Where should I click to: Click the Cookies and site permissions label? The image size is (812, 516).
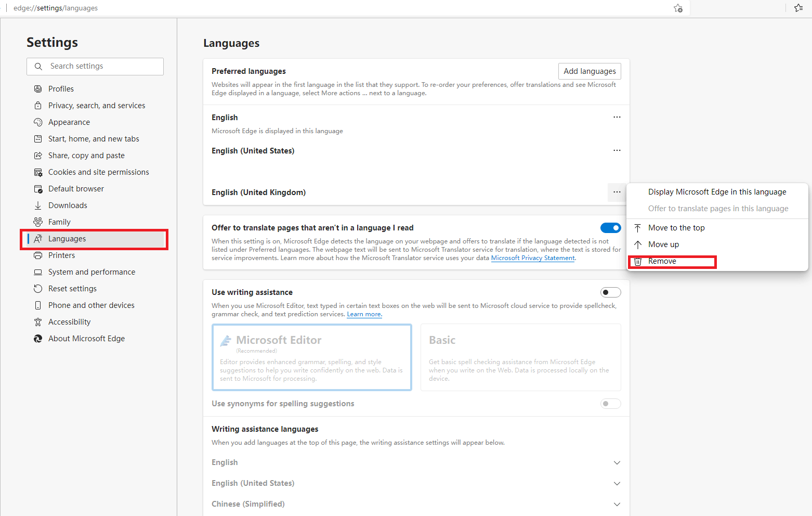[99, 172]
